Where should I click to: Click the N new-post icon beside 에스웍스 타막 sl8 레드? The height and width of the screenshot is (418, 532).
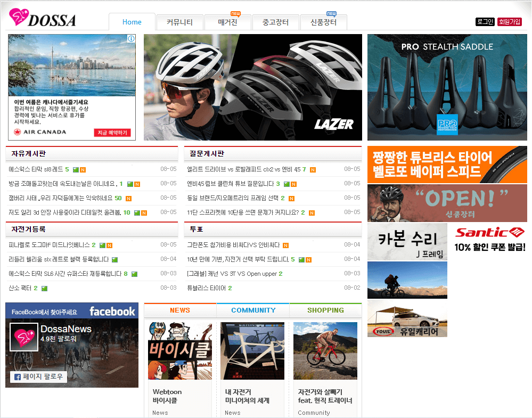point(83,169)
